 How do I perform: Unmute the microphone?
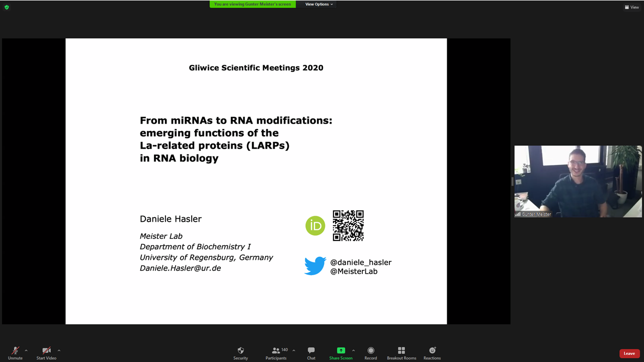tap(15, 351)
